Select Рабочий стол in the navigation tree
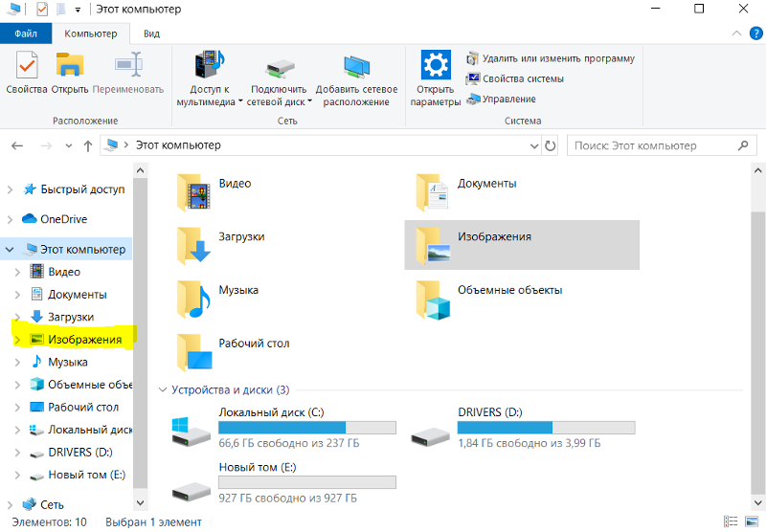The image size is (766, 532). pos(83,407)
